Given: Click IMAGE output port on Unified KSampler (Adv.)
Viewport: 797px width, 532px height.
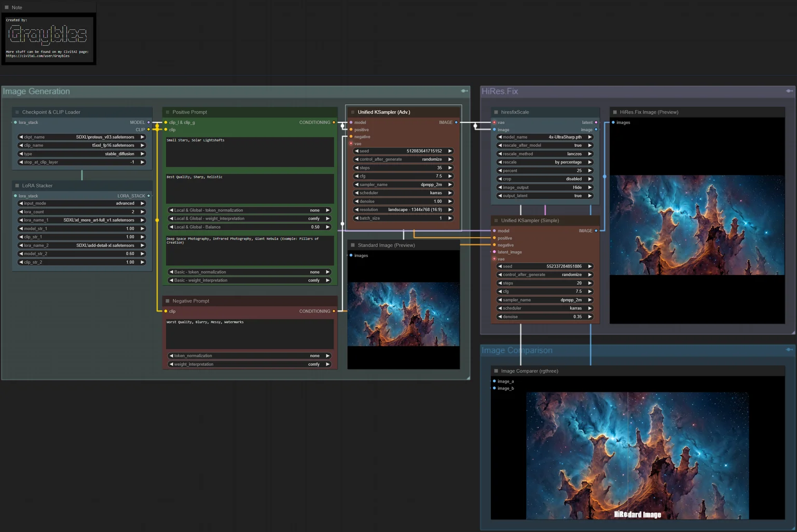Looking at the screenshot, I should [456, 122].
